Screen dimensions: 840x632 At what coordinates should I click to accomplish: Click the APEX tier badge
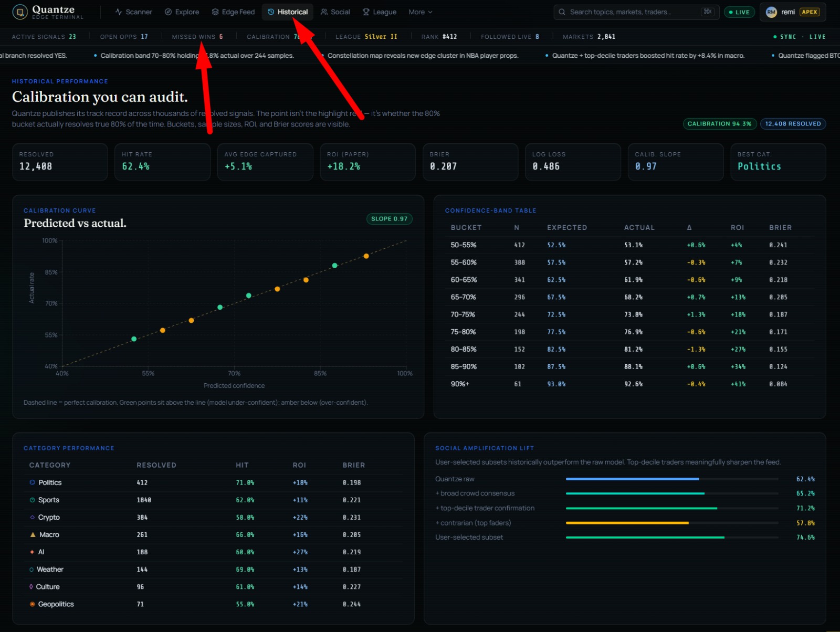tap(809, 12)
